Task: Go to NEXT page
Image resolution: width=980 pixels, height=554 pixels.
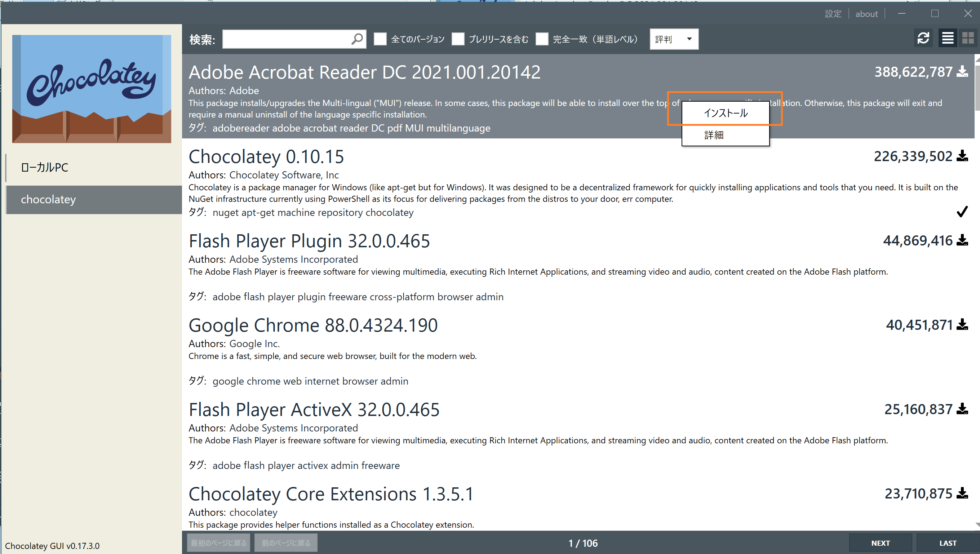Action: tap(880, 543)
